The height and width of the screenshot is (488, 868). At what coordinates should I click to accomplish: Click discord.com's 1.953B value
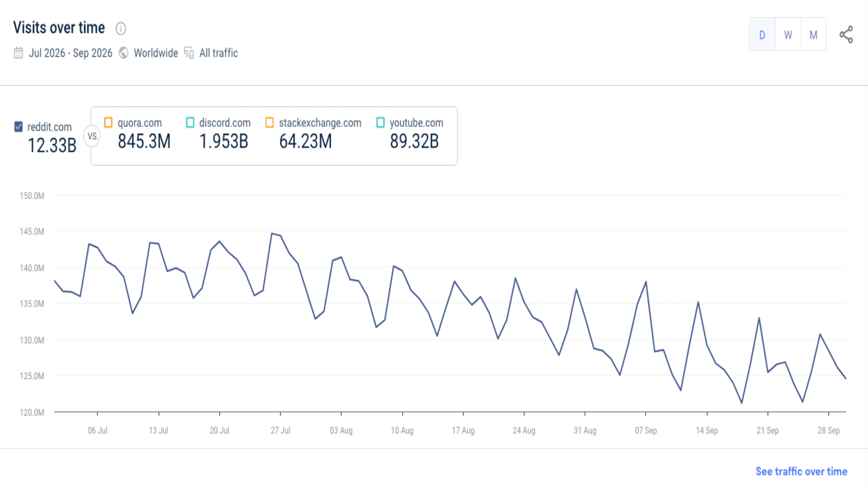coord(224,142)
